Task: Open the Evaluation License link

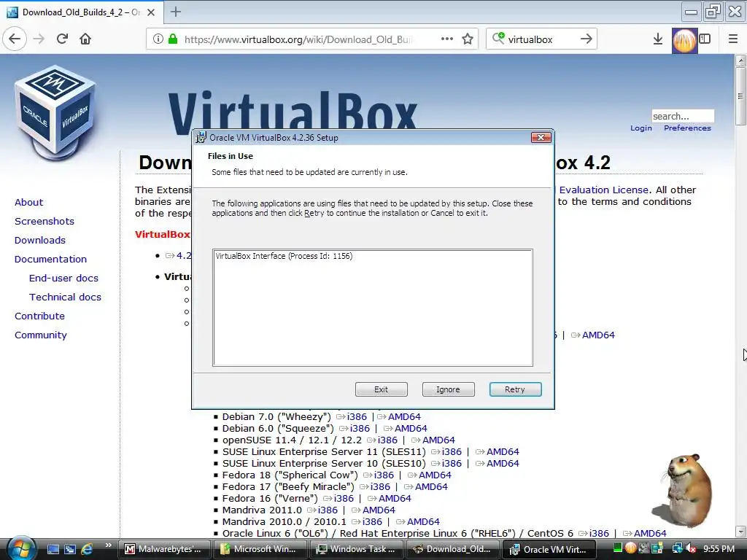Action: point(603,190)
